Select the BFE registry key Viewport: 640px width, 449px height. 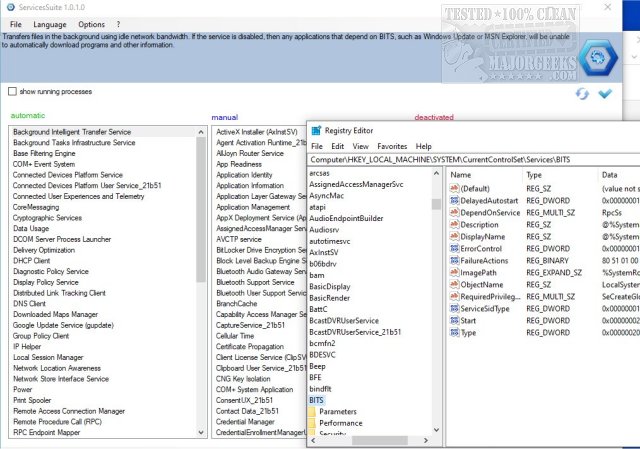(315, 378)
